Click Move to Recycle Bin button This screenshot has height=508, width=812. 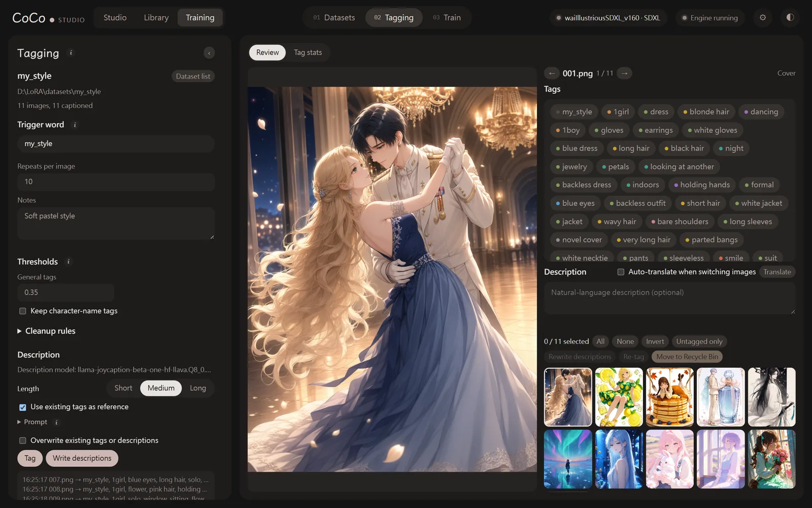687,357
